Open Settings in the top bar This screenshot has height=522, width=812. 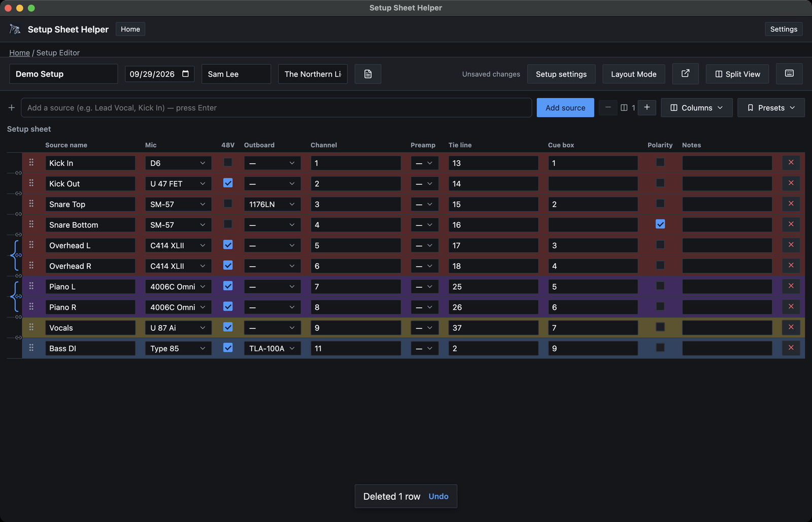784,29
